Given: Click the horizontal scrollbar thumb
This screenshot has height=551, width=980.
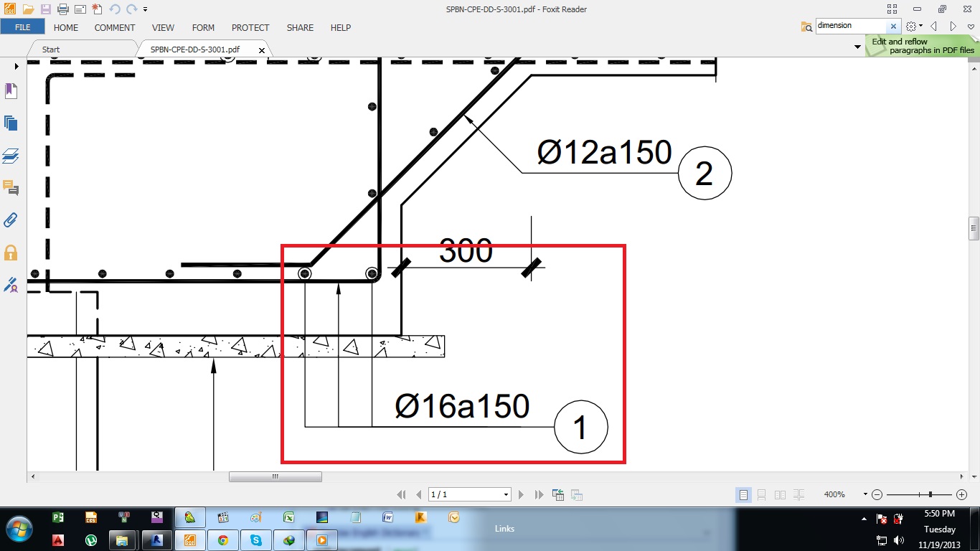Looking at the screenshot, I should (275, 476).
